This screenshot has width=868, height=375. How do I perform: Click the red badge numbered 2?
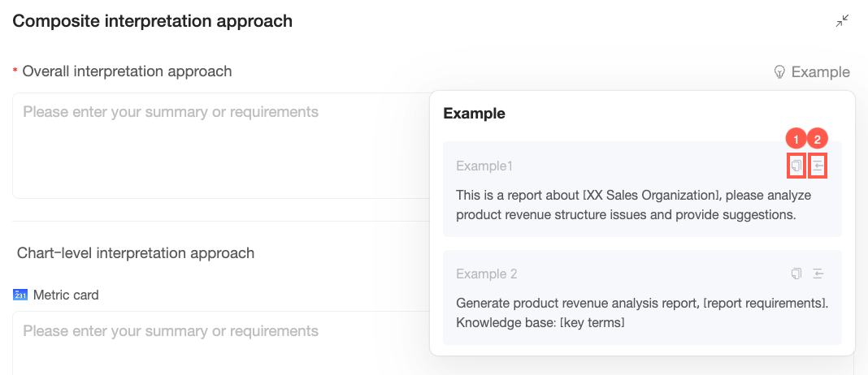(818, 140)
